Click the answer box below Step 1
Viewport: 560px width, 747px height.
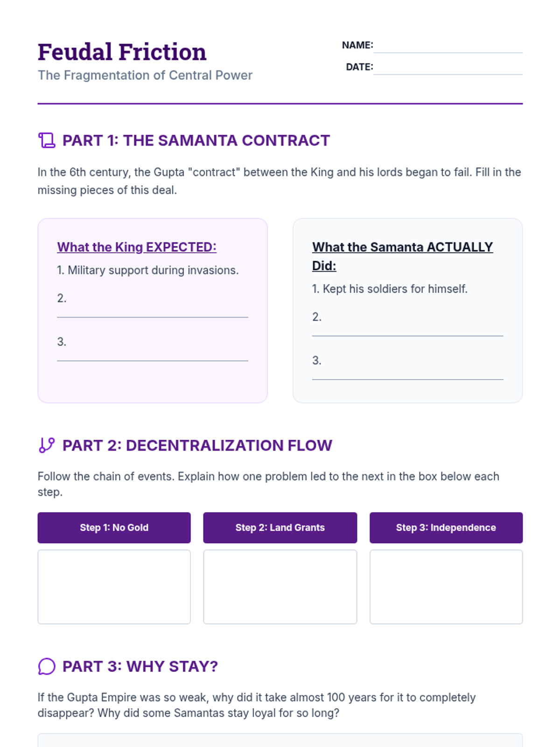(114, 586)
